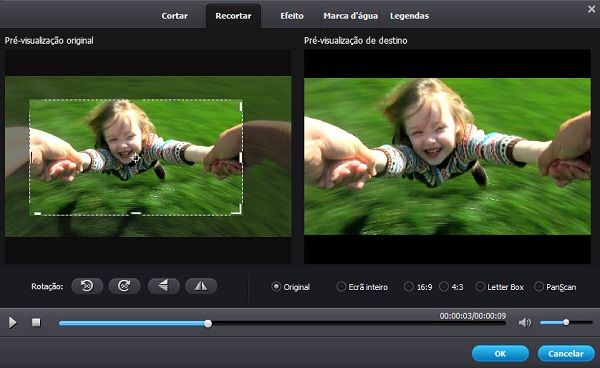Viewport: 600px width, 368px height.
Task: Rotate video clockwise 90 degrees
Action: click(x=124, y=286)
